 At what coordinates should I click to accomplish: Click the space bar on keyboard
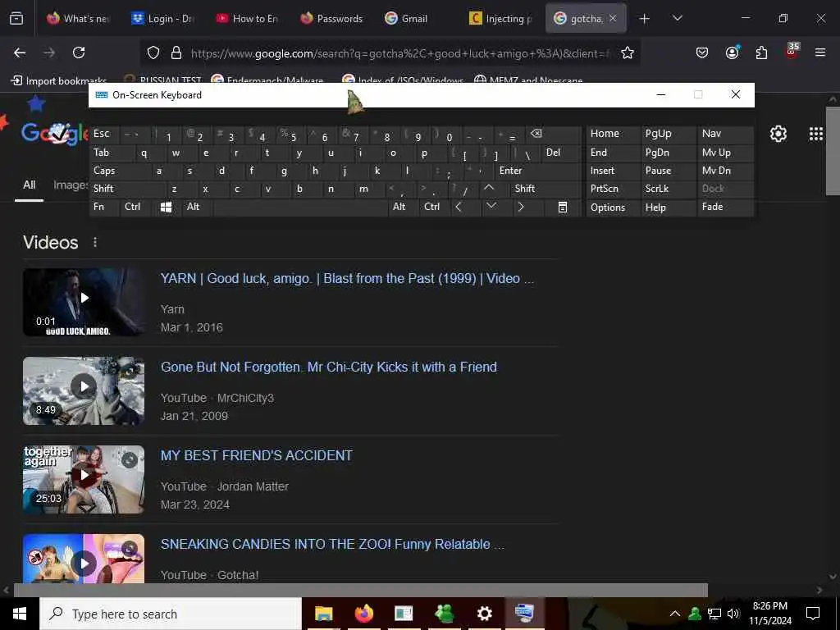(x=300, y=208)
